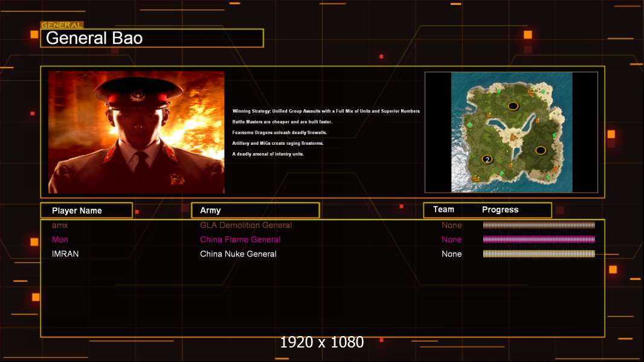Click the magenta progress bar for Mon
The width and height of the screenshot is (644, 362).
539,239
